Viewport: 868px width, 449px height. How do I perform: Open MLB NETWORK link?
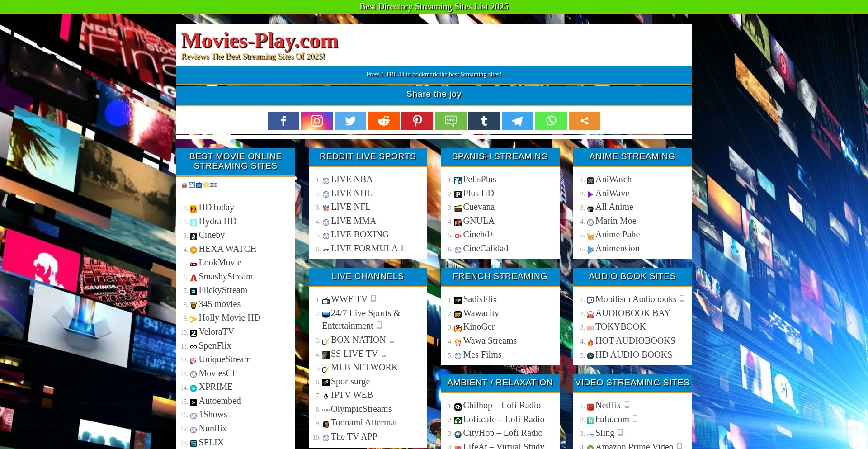coord(364,368)
